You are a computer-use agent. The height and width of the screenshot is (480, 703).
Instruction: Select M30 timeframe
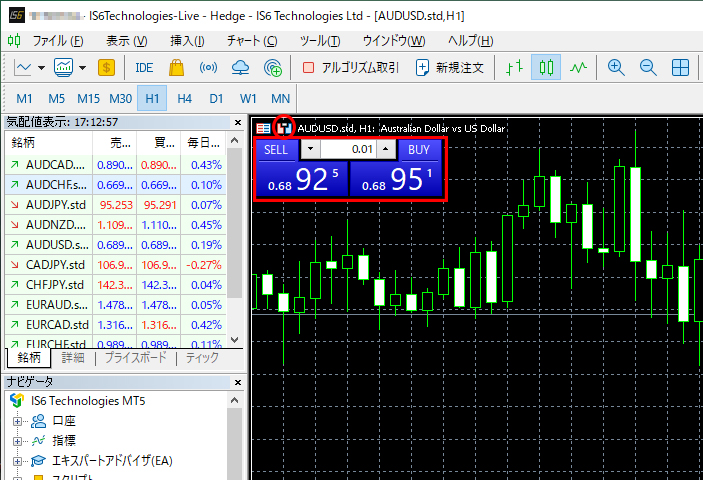[121, 98]
